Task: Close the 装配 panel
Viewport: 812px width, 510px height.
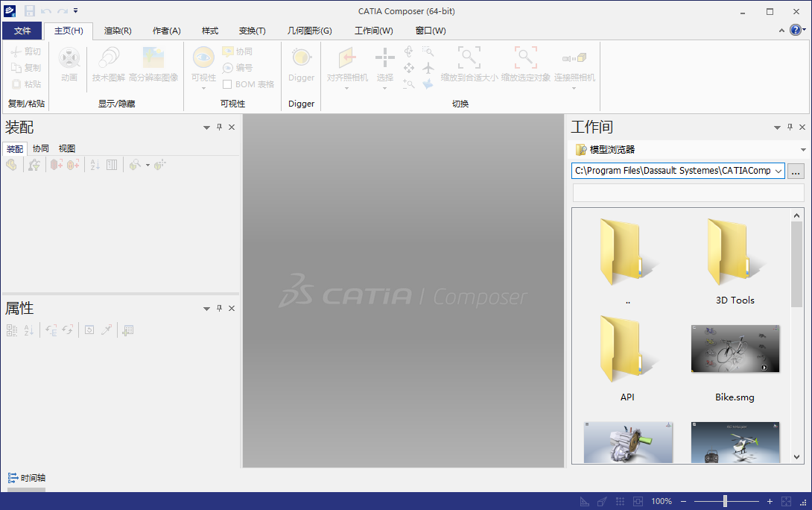Action: (232, 127)
